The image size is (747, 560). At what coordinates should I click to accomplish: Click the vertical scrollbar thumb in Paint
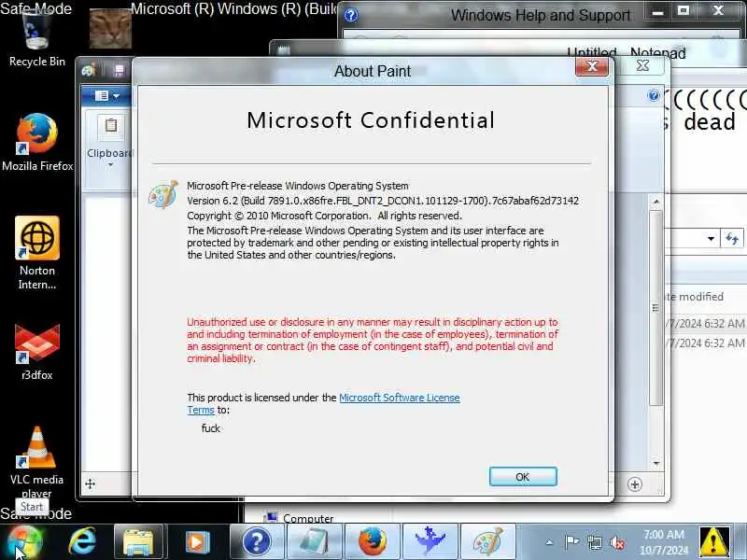tap(656, 308)
